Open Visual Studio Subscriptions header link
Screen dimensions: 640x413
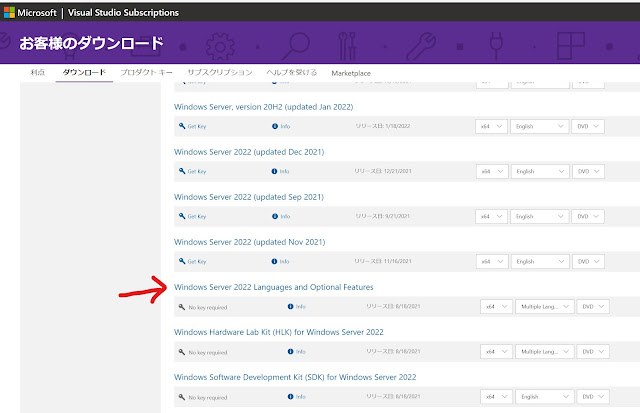[x=123, y=13]
